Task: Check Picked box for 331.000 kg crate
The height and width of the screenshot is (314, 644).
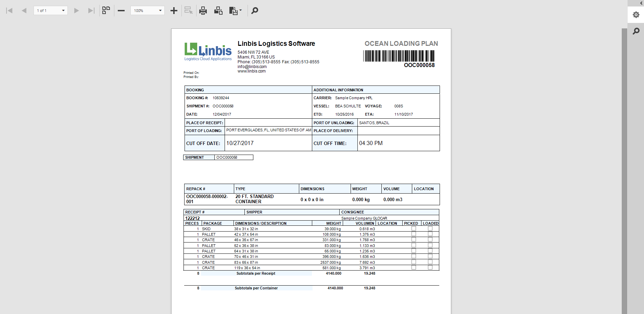Action: click(414, 239)
